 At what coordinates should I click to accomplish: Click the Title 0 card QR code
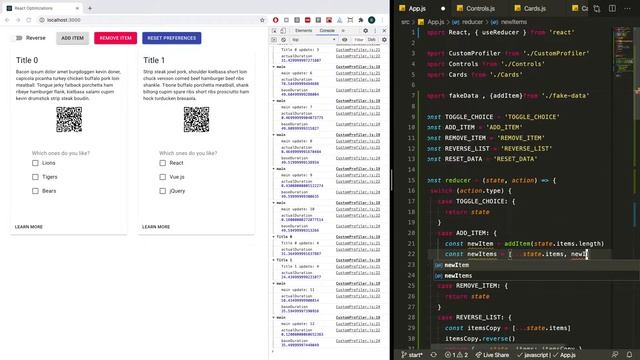point(69,120)
